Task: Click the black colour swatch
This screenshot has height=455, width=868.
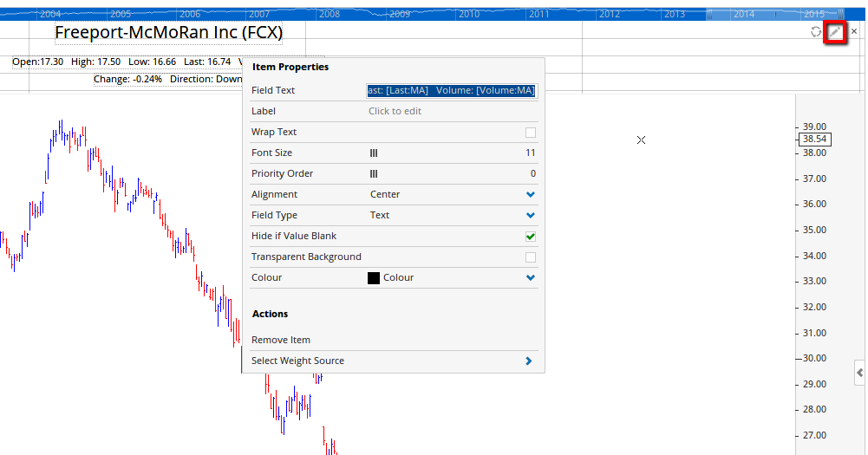Action: coord(374,278)
